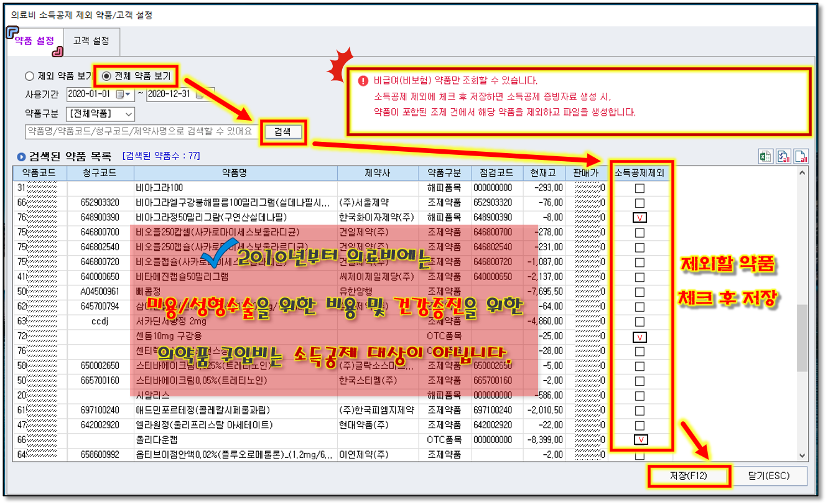Click the drug name search input field
828x504 pixels.
(x=141, y=131)
